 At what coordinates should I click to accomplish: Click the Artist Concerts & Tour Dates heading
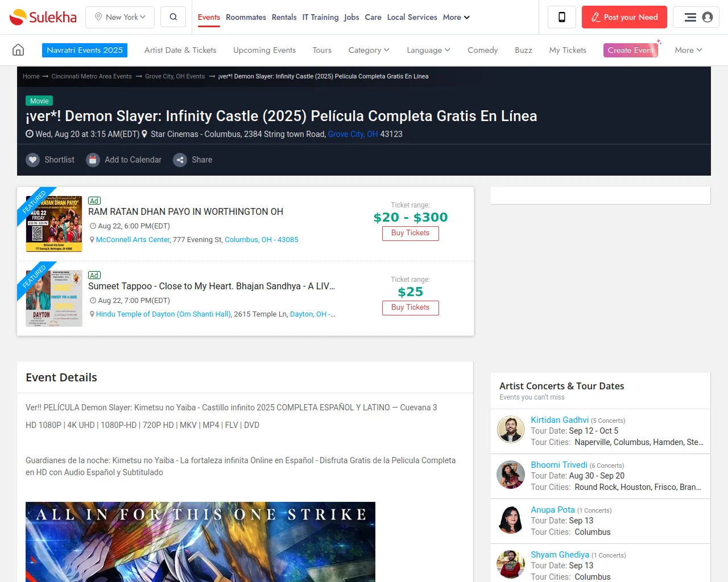tap(562, 386)
